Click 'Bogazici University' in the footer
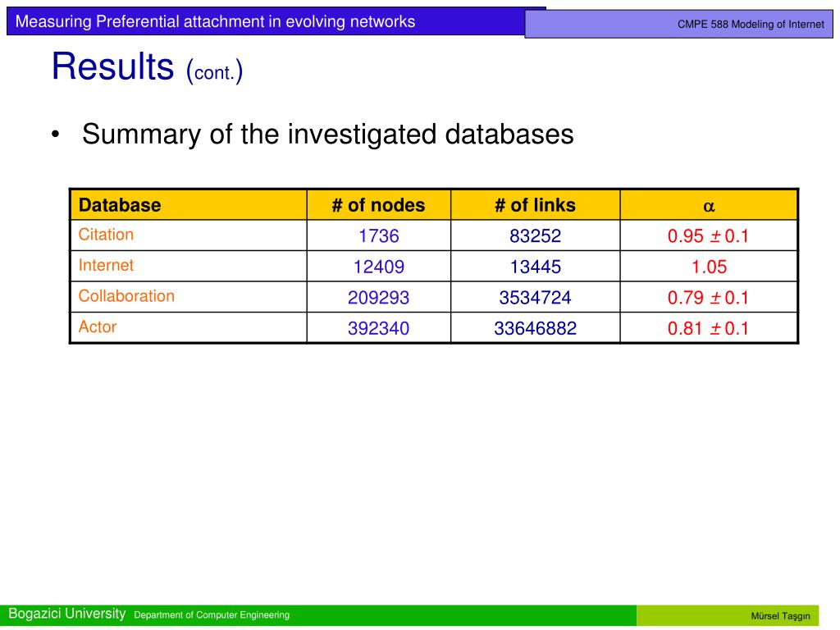Viewport: 840px width, 630px height. 67,614
